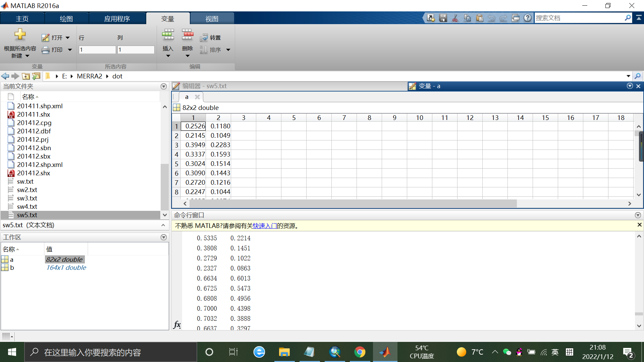Click the Help question mark icon
Image resolution: width=644 pixels, height=362 pixels.
point(528,18)
